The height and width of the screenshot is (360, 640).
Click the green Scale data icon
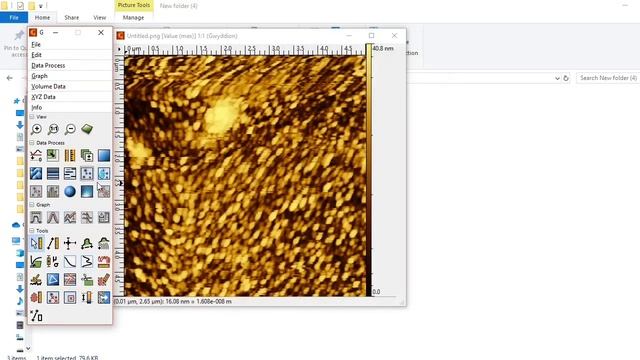53,156
